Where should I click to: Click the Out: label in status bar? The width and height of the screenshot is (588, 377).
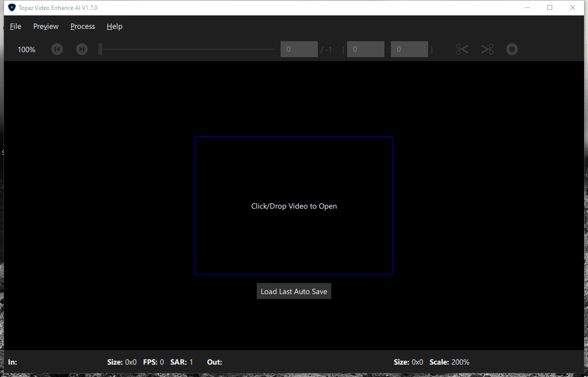pyautogui.click(x=215, y=362)
